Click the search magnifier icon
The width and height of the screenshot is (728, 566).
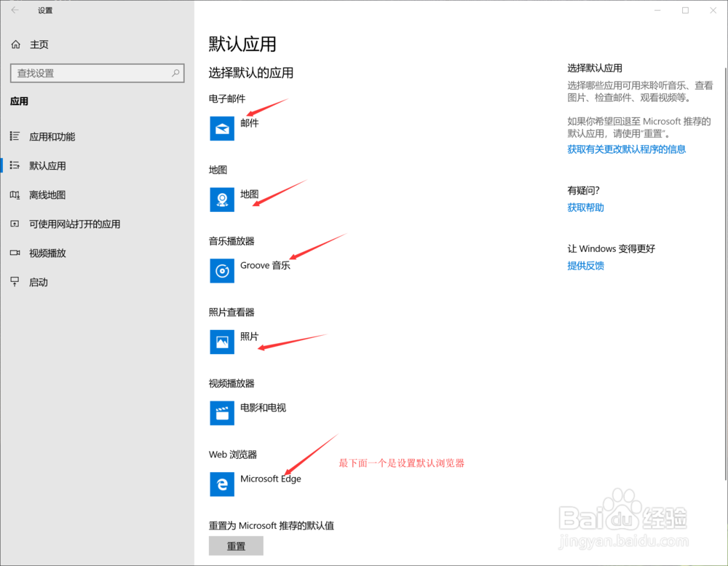coord(175,73)
